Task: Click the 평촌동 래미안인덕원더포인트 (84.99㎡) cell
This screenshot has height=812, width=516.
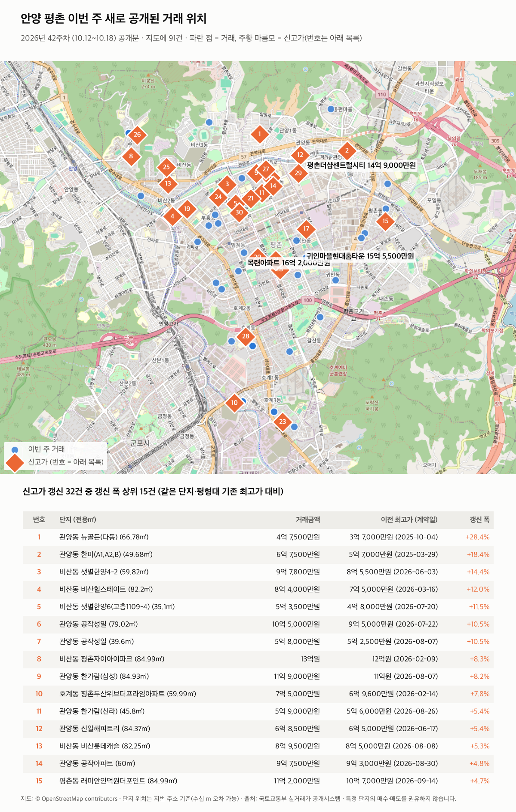Action: tap(118, 781)
